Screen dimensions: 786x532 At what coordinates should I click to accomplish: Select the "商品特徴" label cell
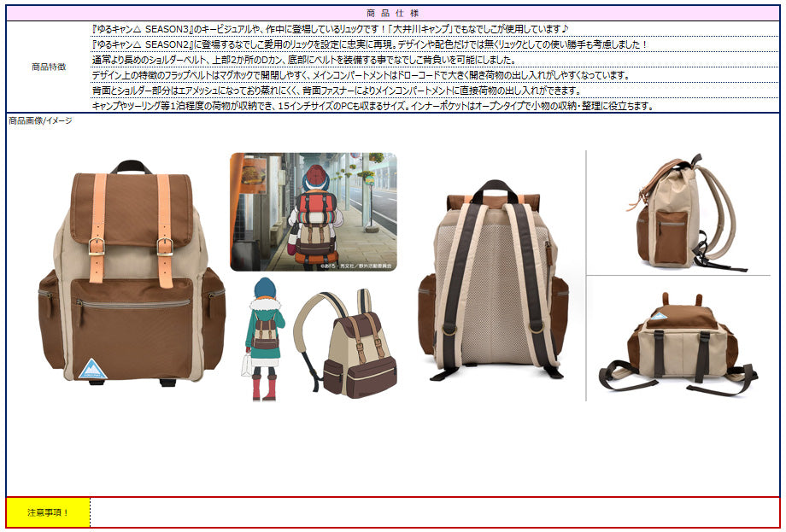tap(48, 67)
